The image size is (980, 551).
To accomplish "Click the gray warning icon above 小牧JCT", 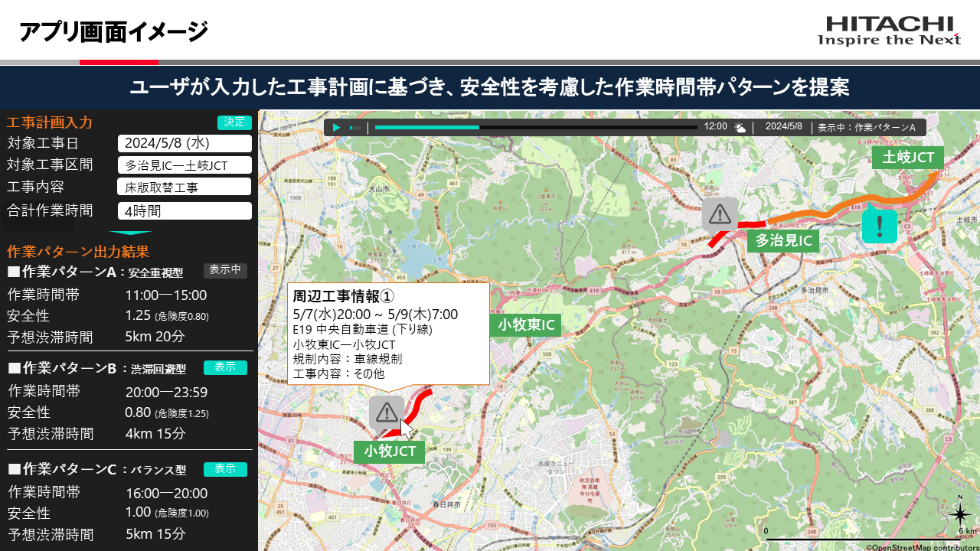I will [x=386, y=412].
